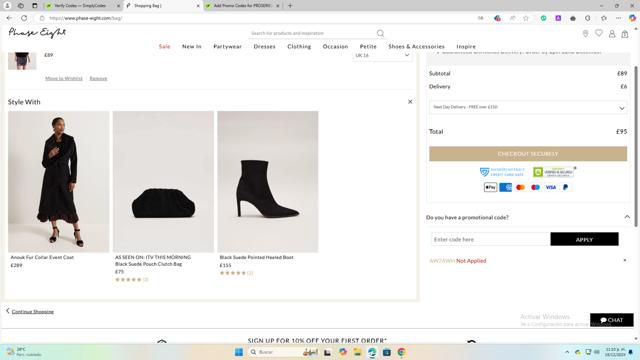640x360 pixels.
Task: Open the Clothing menu
Action: (299, 47)
